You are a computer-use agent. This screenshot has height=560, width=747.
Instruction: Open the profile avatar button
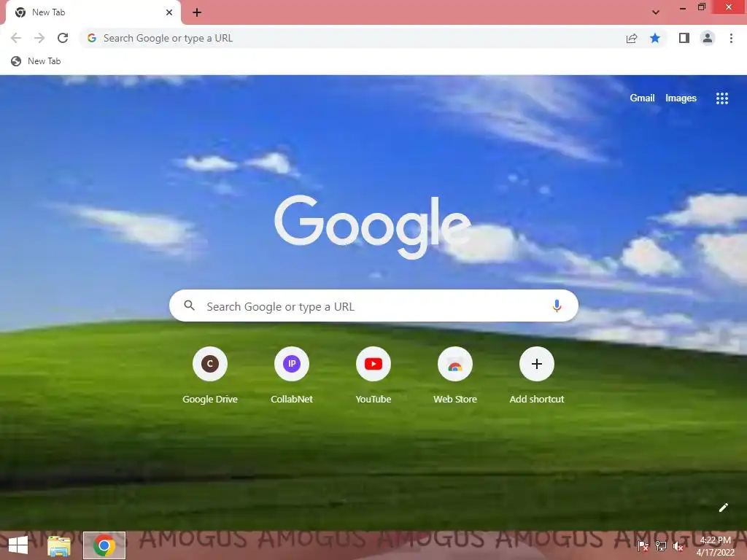(708, 38)
